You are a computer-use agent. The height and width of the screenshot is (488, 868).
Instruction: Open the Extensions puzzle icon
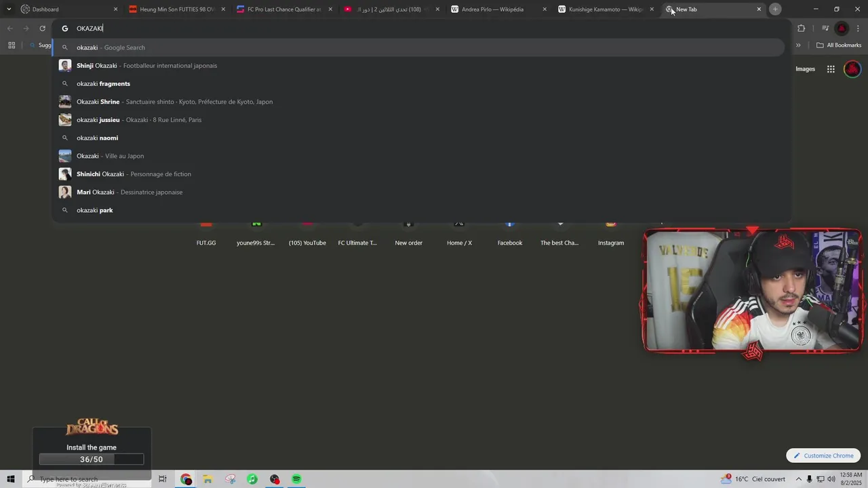(x=801, y=28)
